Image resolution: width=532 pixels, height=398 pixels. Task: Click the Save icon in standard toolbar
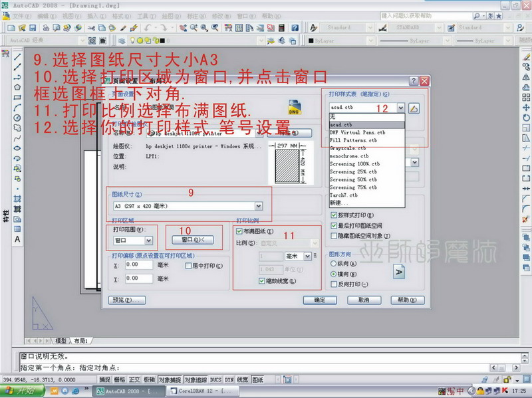click(x=33, y=28)
